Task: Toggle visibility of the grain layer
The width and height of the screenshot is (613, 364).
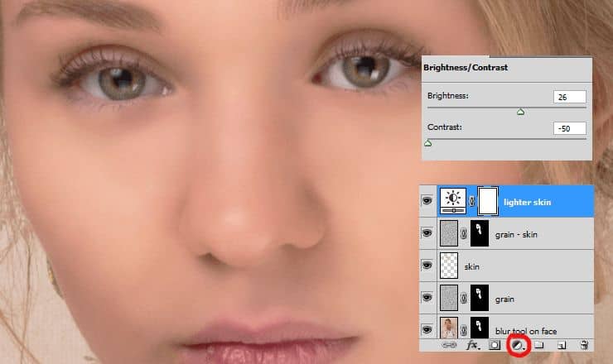Action: 427,298
